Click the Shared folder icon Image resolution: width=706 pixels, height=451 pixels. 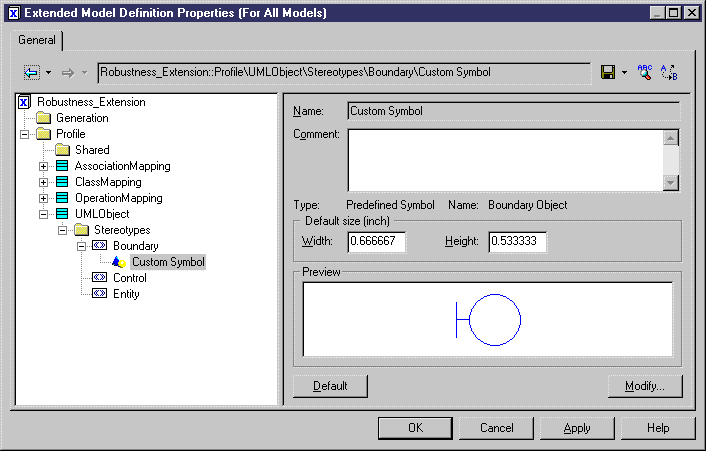(x=62, y=150)
